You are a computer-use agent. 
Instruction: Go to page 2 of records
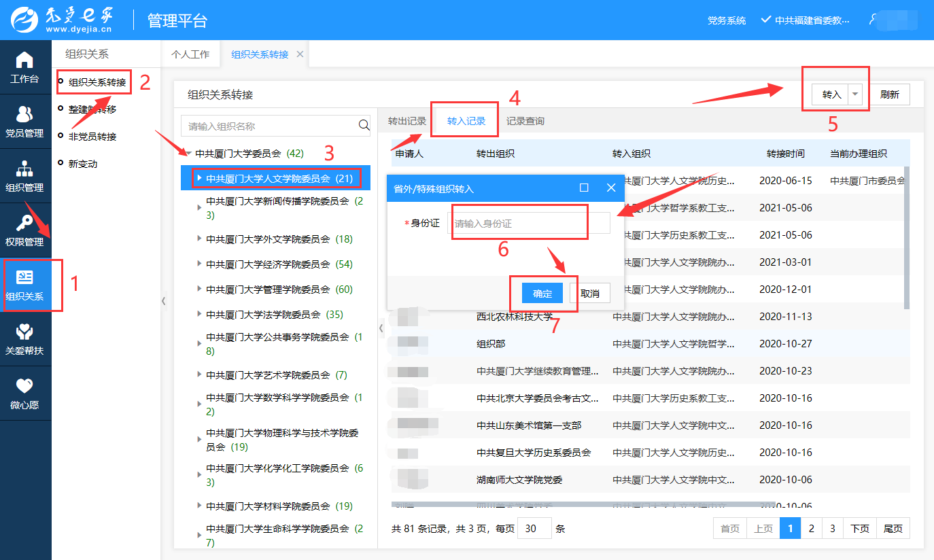pyautogui.click(x=811, y=529)
